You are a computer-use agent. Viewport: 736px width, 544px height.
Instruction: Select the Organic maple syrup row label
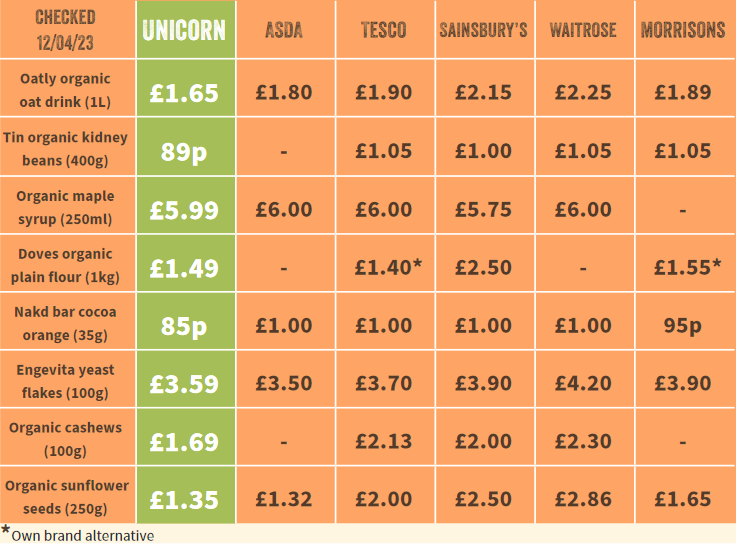[65, 207]
